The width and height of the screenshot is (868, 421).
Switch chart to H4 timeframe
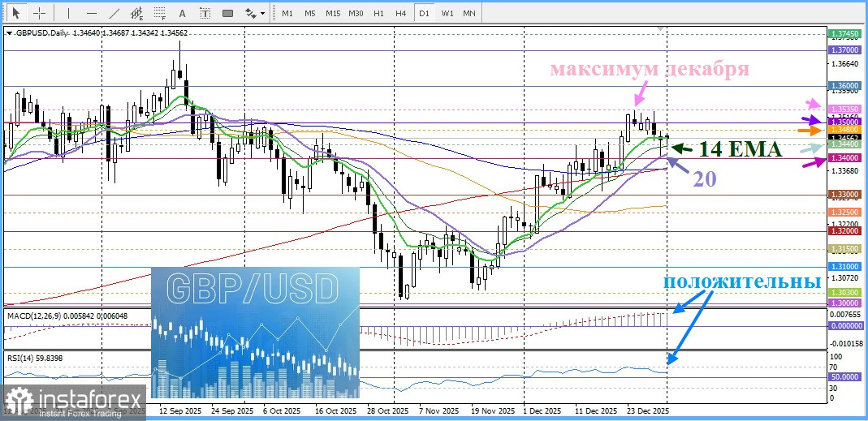(x=401, y=13)
